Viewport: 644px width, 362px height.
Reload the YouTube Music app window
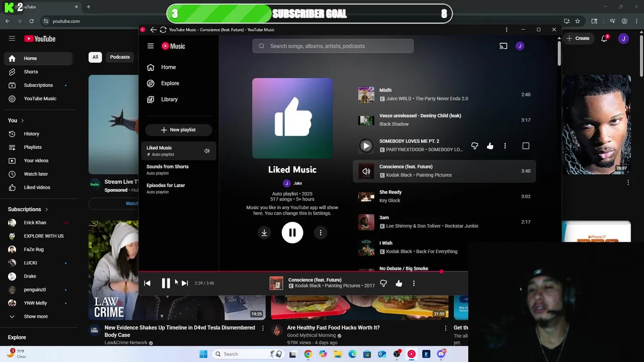coord(163,30)
